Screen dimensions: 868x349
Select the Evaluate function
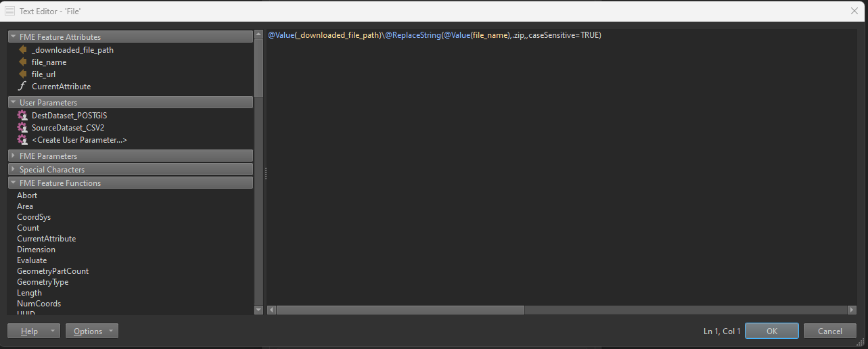coord(32,260)
